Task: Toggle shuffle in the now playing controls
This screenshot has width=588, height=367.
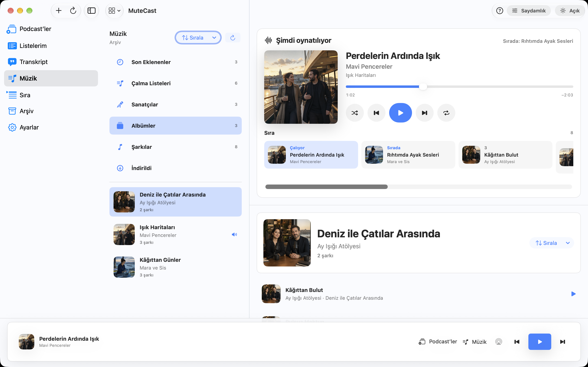Action: click(x=354, y=113)
